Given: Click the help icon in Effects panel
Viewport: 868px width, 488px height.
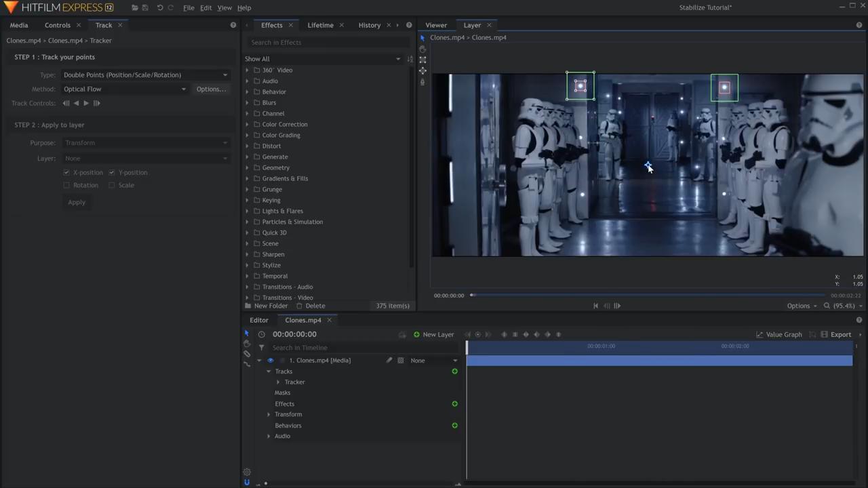Looking at the screenshot, I should coord(409,25).
